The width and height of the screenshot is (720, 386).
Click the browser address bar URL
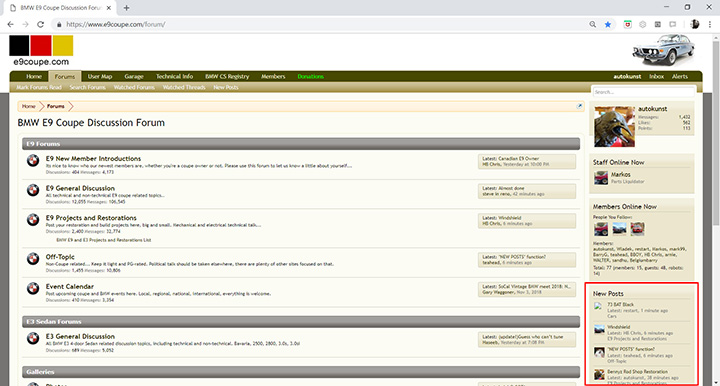(x=116, y=24)
